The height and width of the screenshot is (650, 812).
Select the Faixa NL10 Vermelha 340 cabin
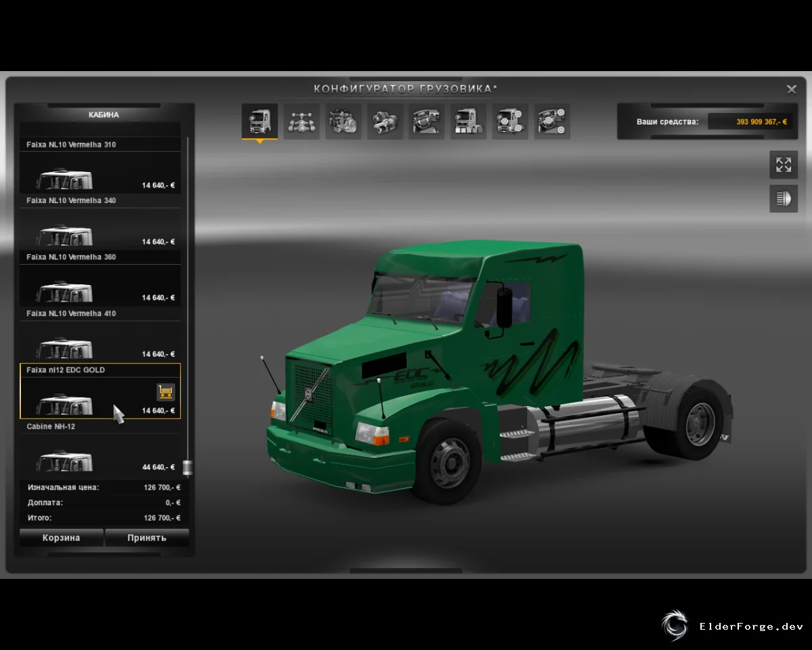(x=101, y=221)
